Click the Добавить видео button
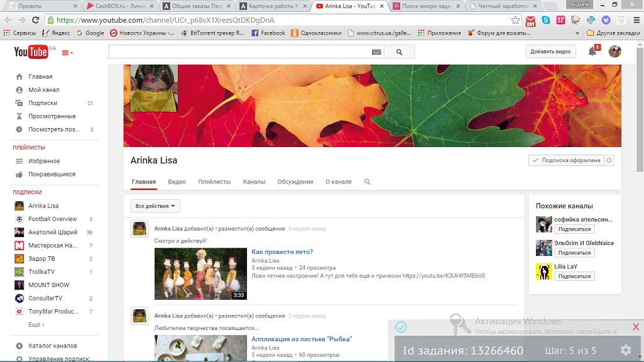 [550, 52]
